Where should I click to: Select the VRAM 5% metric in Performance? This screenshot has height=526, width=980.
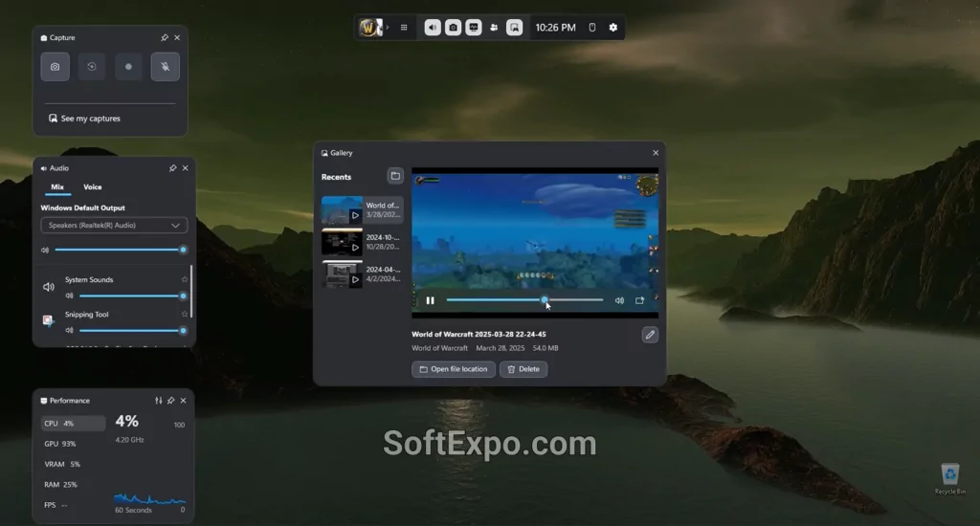click(x=73, y=464)
